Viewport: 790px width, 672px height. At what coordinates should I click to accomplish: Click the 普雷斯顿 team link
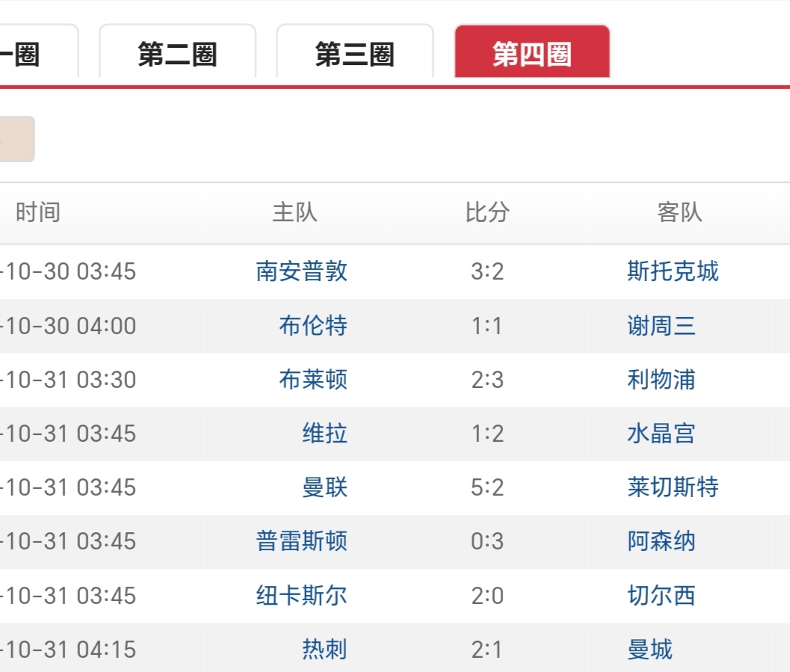pyautogui.click(x=301, y=541)
